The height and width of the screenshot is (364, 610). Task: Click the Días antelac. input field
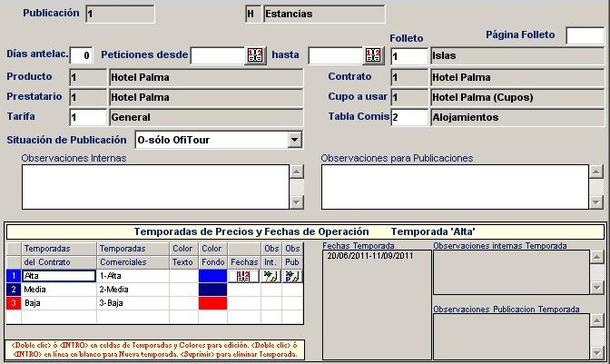(x=81, y=55)
